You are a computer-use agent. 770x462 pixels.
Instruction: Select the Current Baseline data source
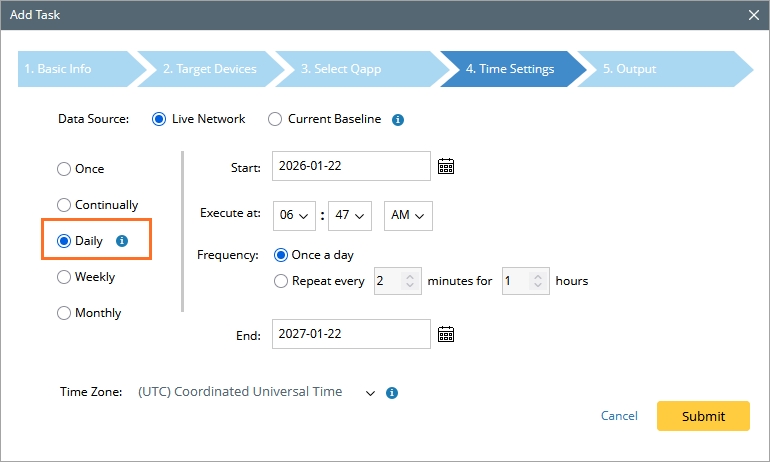coord(275,119)
